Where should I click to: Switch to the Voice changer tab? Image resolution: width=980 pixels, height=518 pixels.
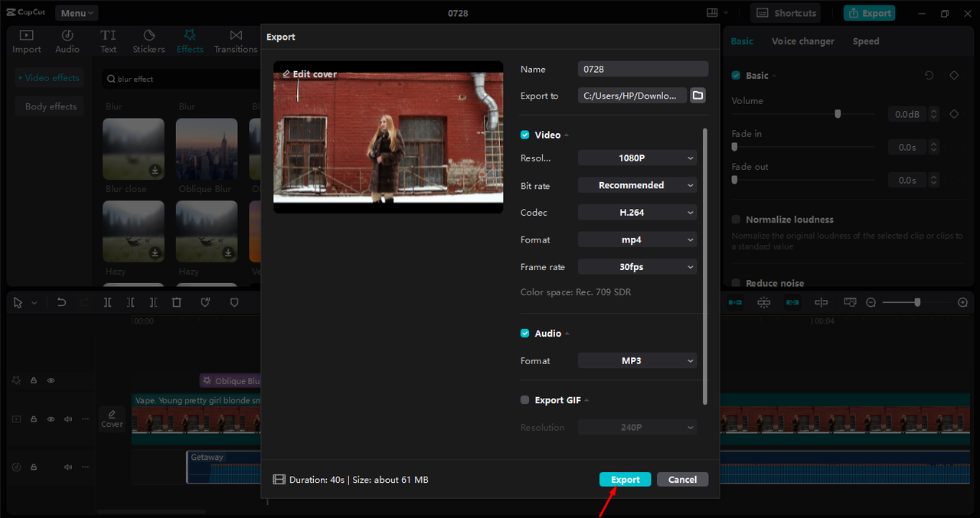802,41
